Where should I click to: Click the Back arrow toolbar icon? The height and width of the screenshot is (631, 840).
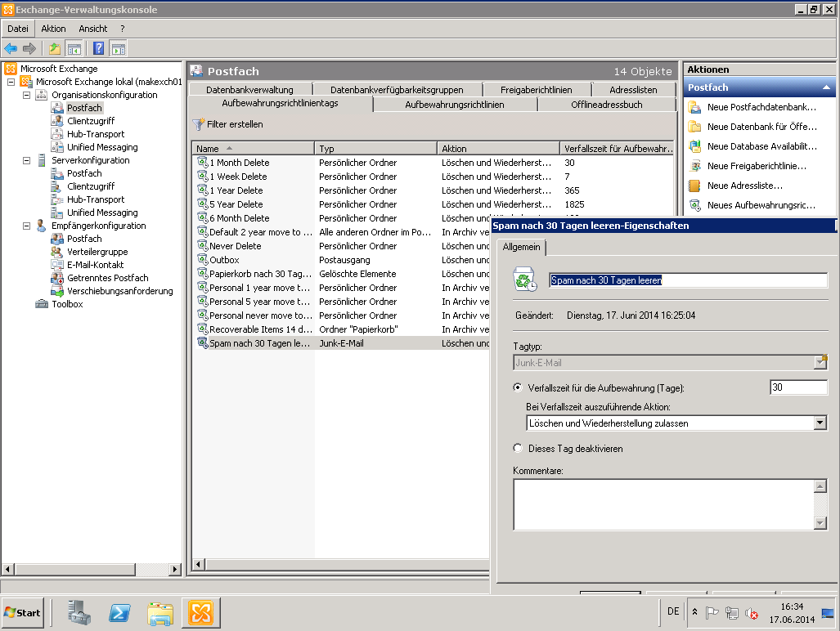(10, 49)
